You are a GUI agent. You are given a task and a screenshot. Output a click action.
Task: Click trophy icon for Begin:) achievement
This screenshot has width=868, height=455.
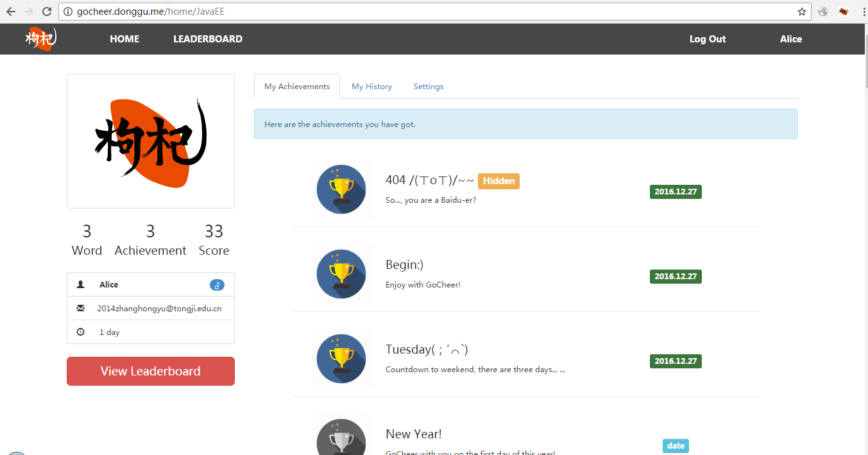[341, 274]
